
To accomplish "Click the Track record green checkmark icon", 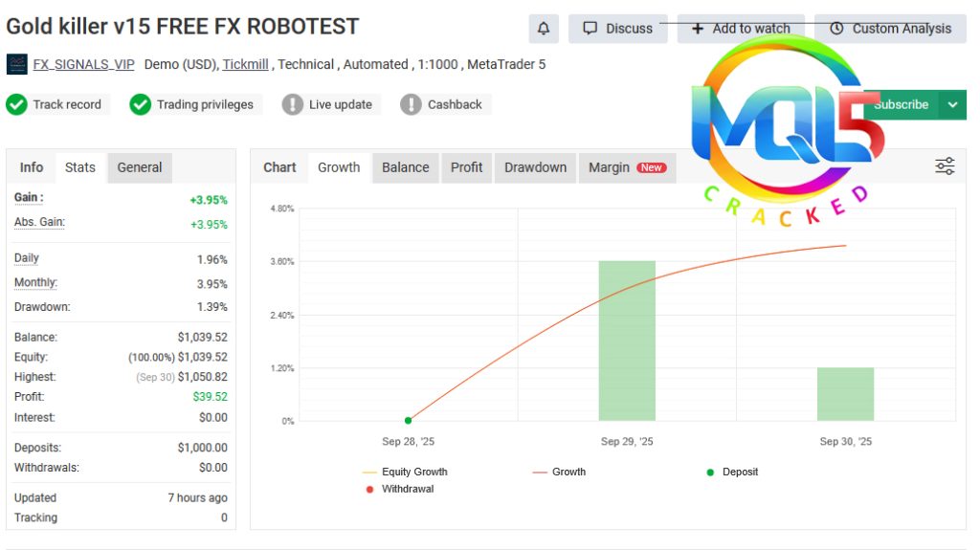I will 16,104.
